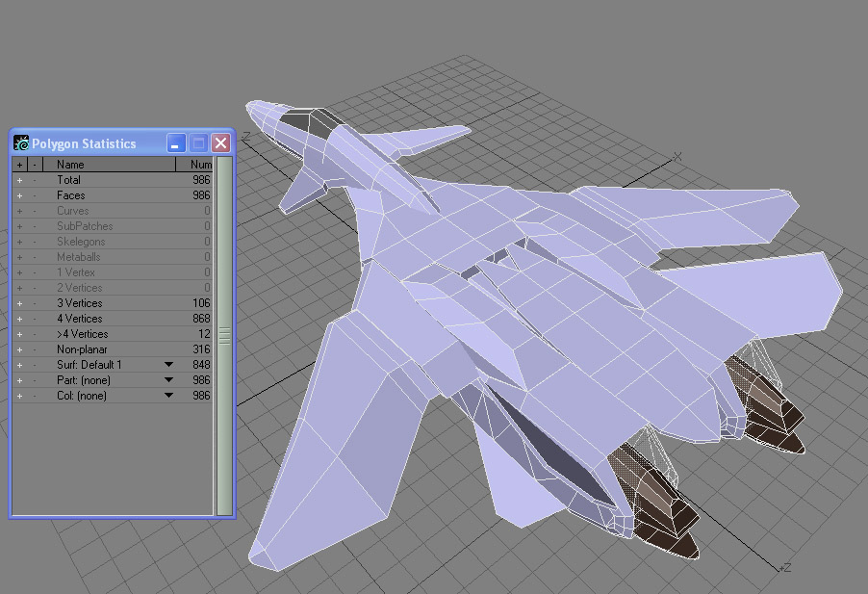Click the 848 count for Surf
Image resolution: width=868 pixels, height=594 pixels.
(x=201, y=365)
